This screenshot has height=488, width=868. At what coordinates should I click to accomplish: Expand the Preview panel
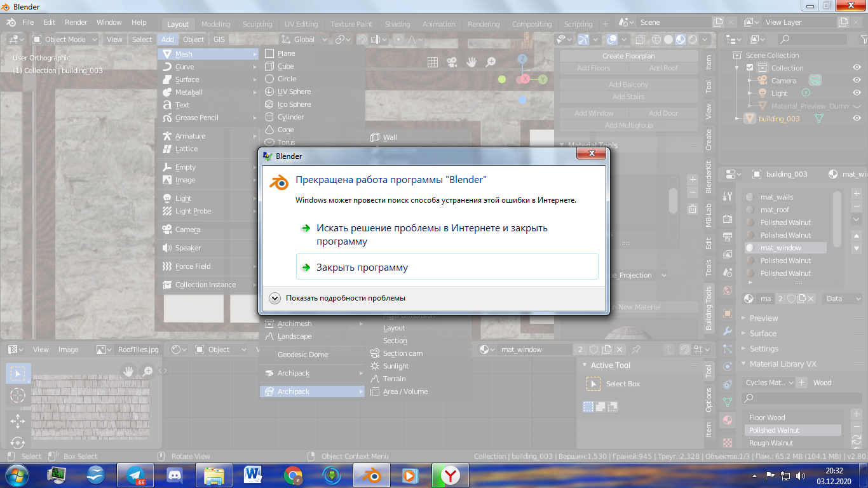[x=764, y=318]
